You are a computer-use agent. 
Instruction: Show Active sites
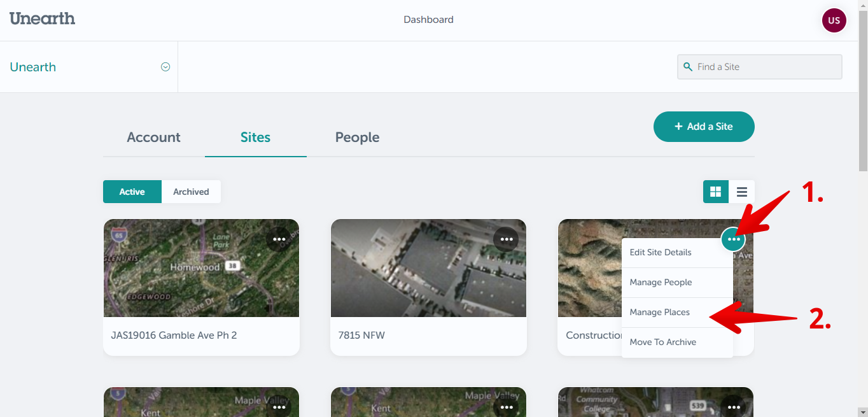click(x=132, y=192)
